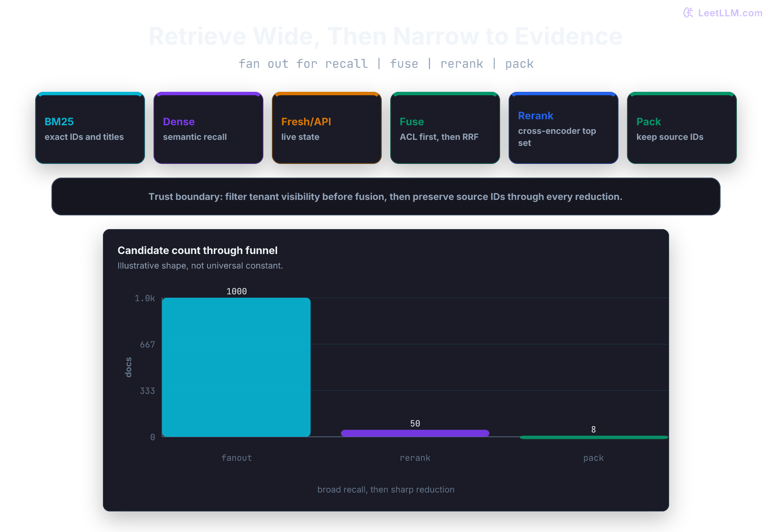772x532 pixels.
Task: Click the 'Candidate count through funnel' heading
Action: click(x=197, y=251)
